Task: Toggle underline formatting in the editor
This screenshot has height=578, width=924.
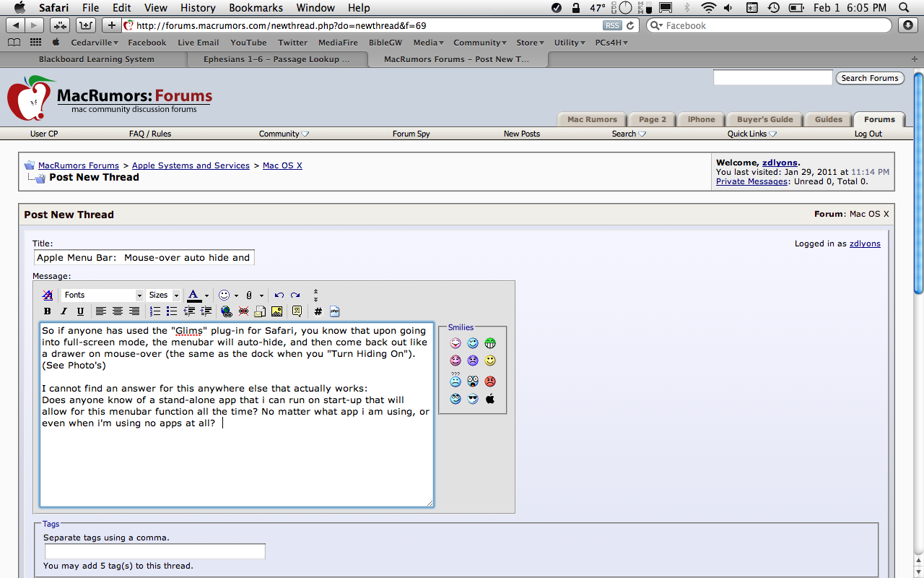Action: point(80,311)
